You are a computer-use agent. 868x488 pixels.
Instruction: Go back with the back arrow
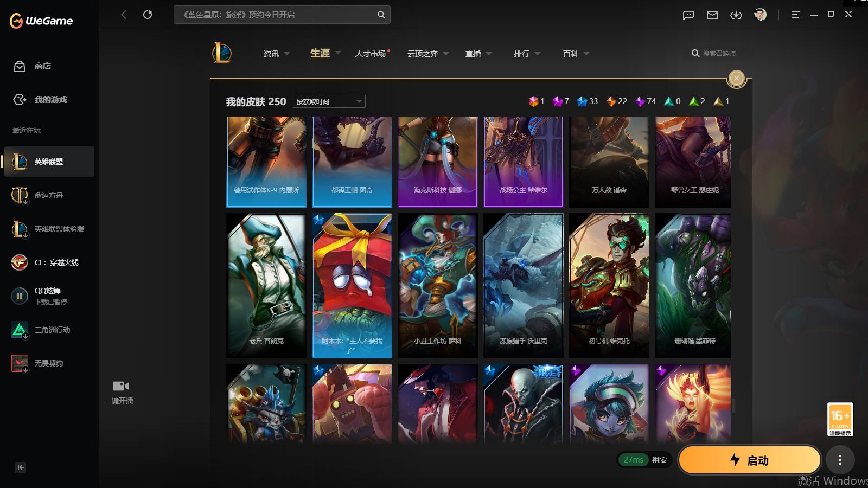point(124,15)
